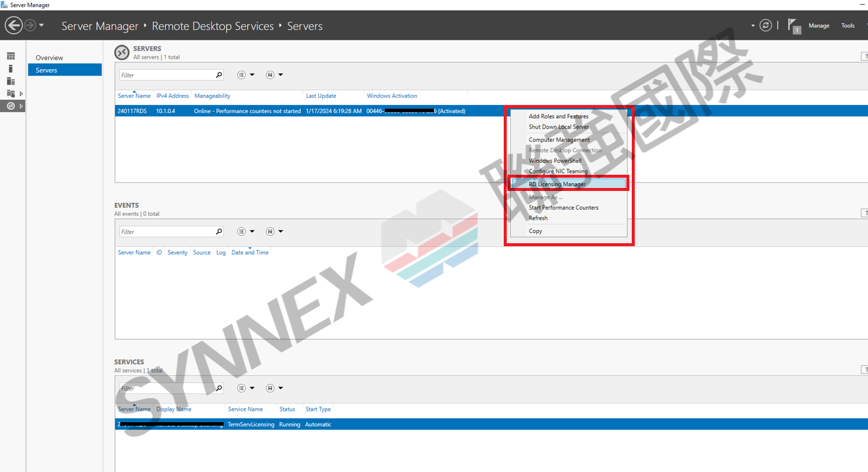Image resolution: width=868 pixels, height=472 pixels.
Task: Open the navigation history dropdown arrow
Action: click(x=41, y=25)
